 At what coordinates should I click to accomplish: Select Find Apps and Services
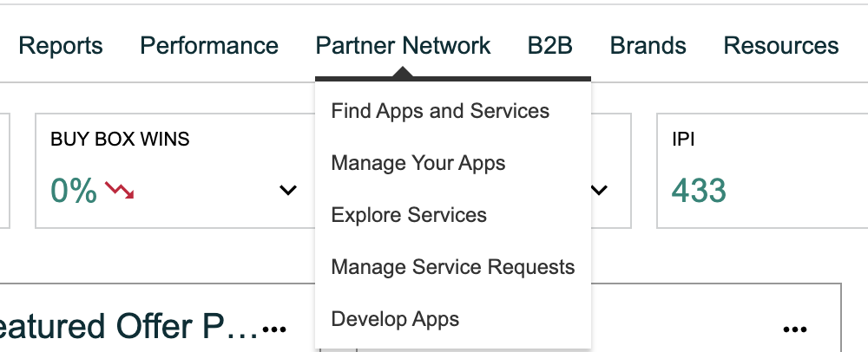pyautogui.click(x=440, y=111)
